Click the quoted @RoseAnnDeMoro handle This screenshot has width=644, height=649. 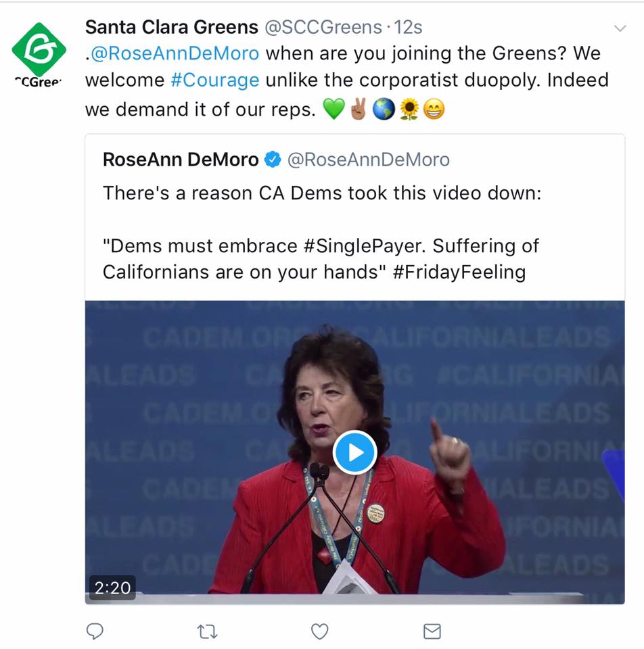coord(368,160)
